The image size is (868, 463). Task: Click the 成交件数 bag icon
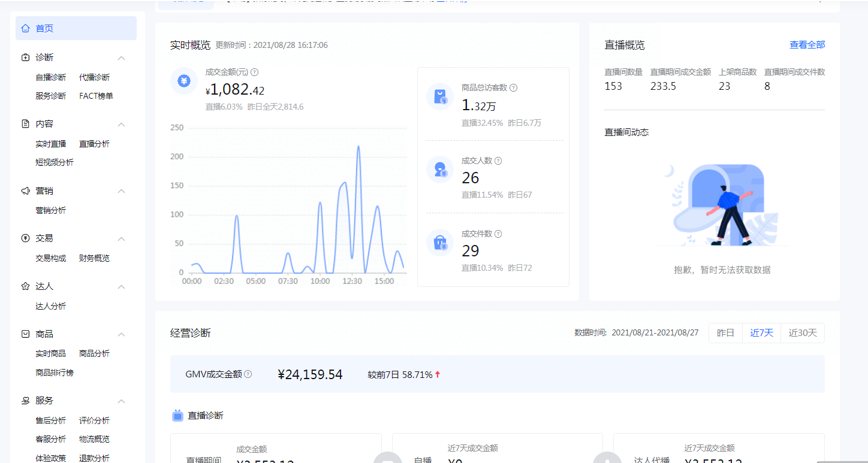pyautogui.click(x=440, y=243)
